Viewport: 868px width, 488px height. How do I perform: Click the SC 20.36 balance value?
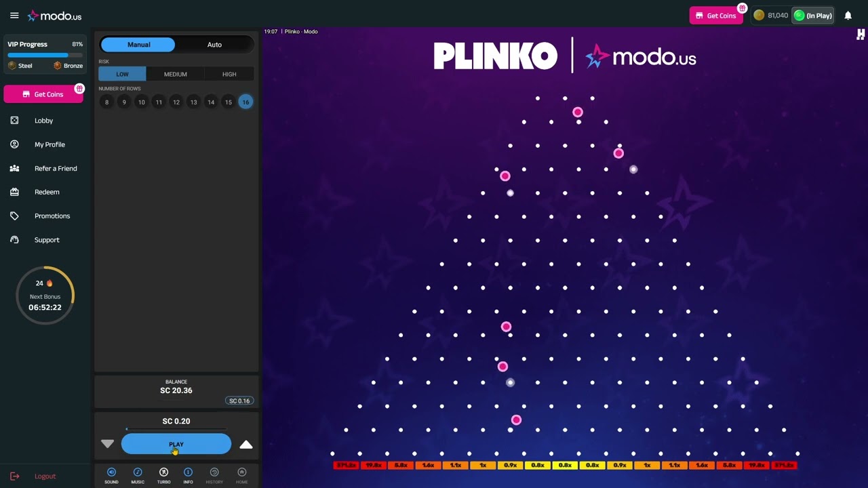tap(176, 390)
